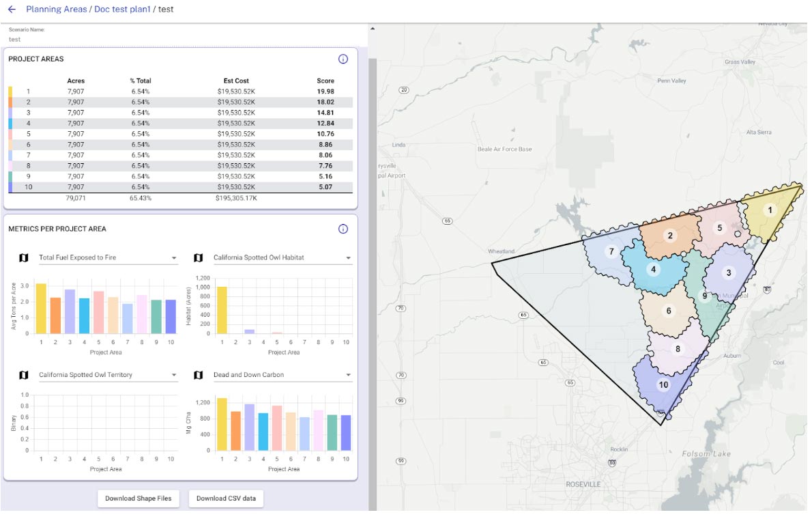Click map icon beside Dead and Down Carbon
The height and width of the screenshot is (519, 812).
pyautogui.click(x=199, y=375)
